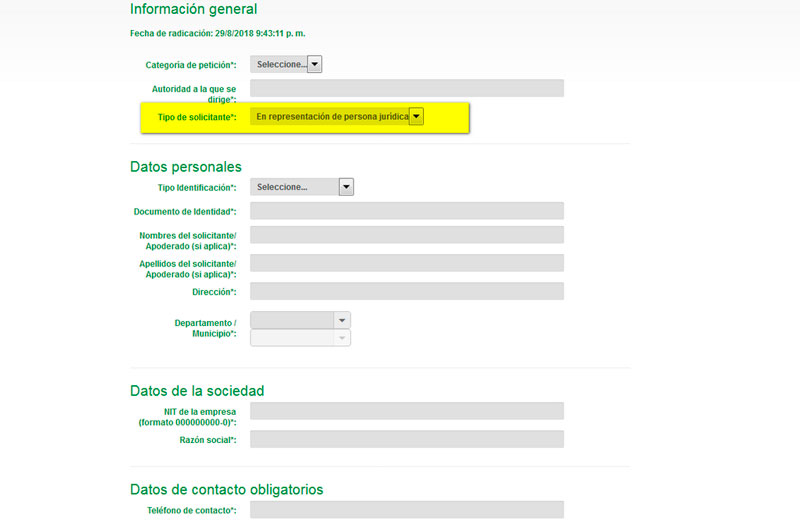800x523 pixels.
Task: Click the Razón social label
Action: tap(208, 440)
